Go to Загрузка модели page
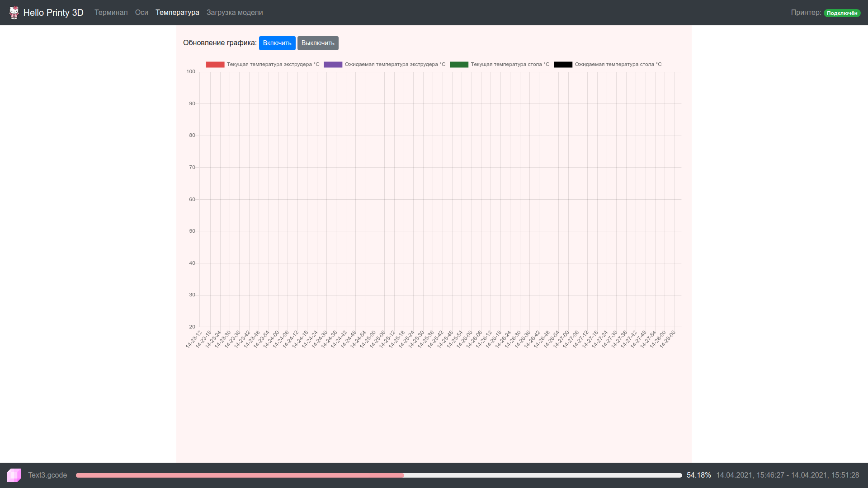Image resolution: width=868 pixels, height=488 pixels. pyautogui.click(x=235, y=13)
